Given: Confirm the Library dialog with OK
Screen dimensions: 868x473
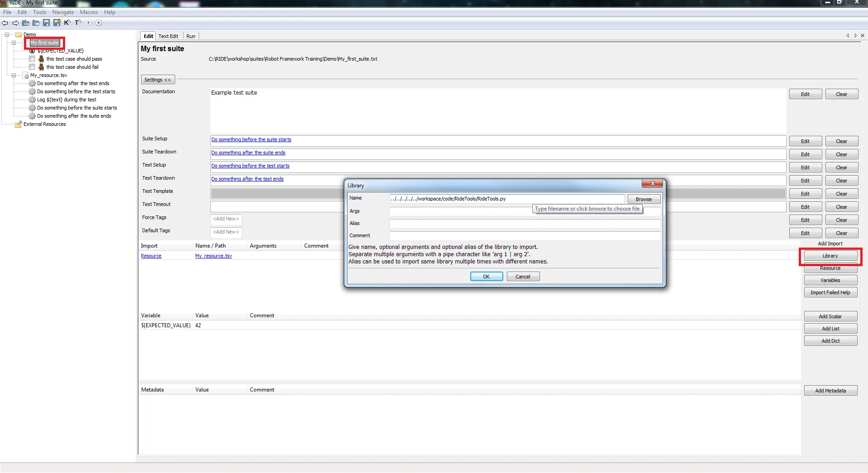Looking at the screenshot, I should pyautogui.click(x=486, y=277).
